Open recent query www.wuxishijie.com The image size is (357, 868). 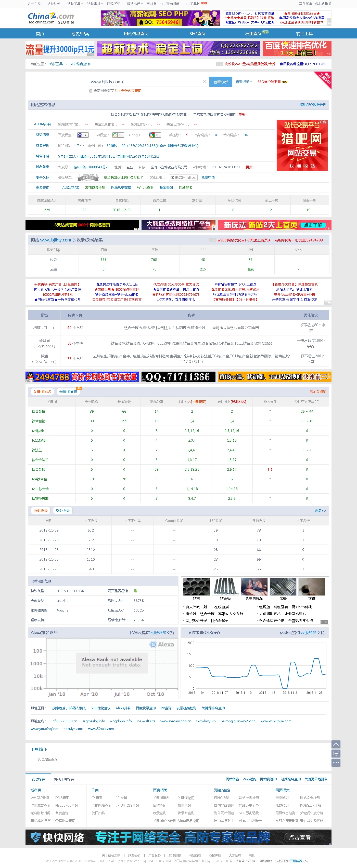pyautogui.click(x=276, y=721)
